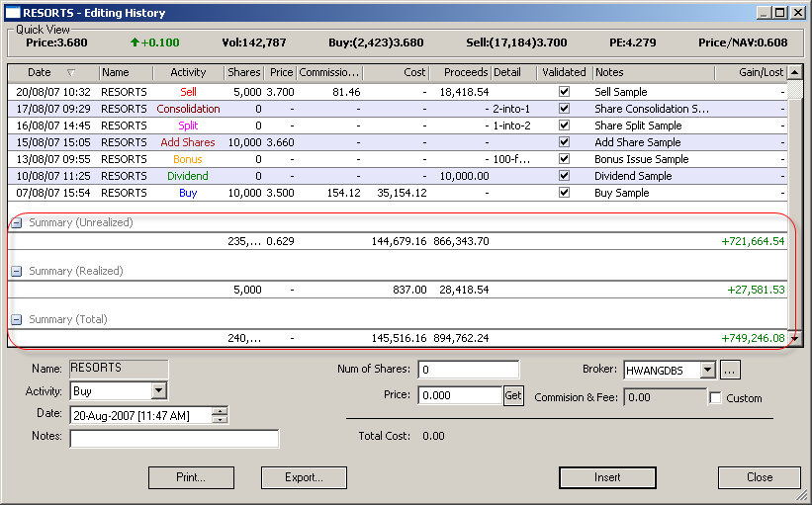The width and height of the screenshot is (812, 505).
Task: Click the Notes input field
Action: coord(174,439)
